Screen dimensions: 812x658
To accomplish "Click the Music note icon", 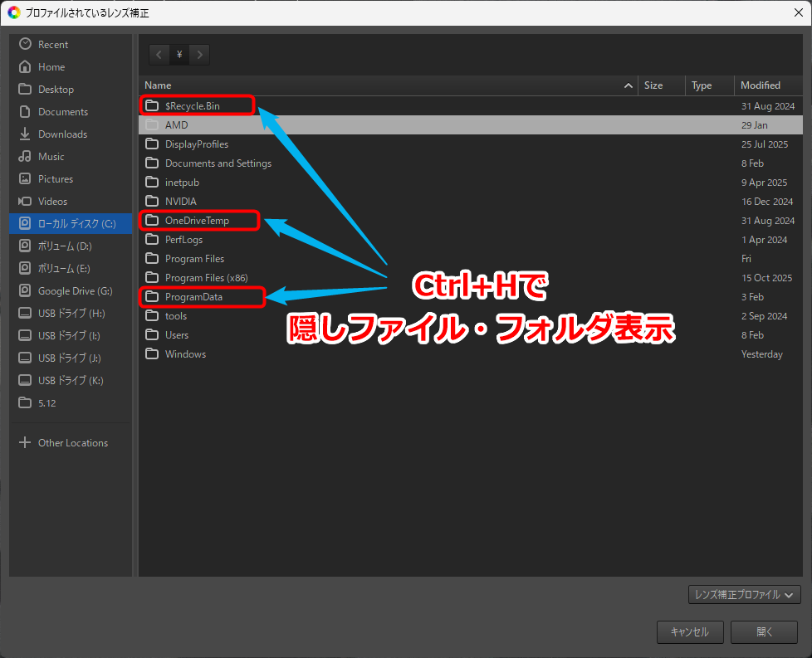I will [25, 156].
